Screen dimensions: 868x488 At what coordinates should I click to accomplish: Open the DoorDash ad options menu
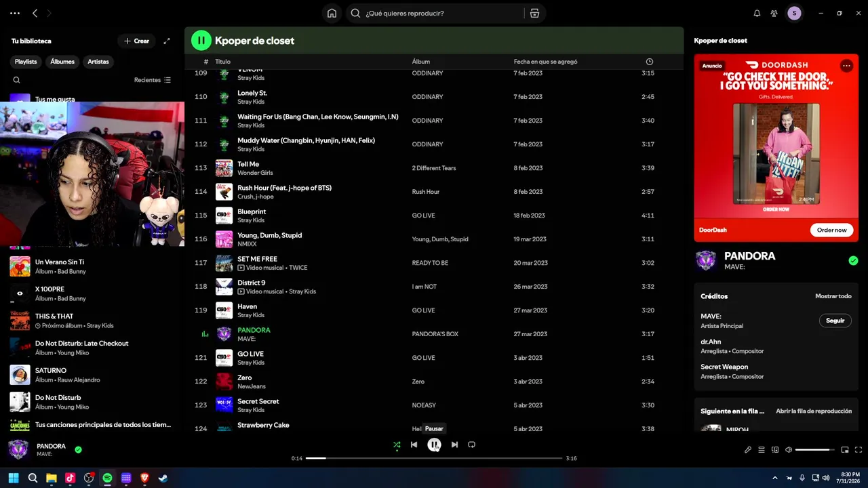click(846, 66)
